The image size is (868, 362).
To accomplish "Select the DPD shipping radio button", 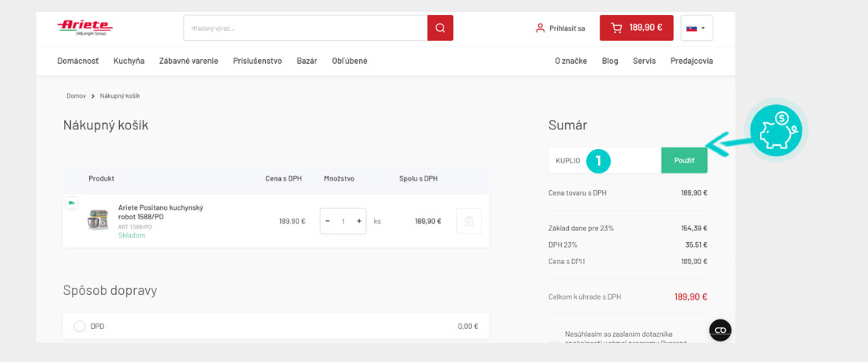I will [x=80, y=326].
